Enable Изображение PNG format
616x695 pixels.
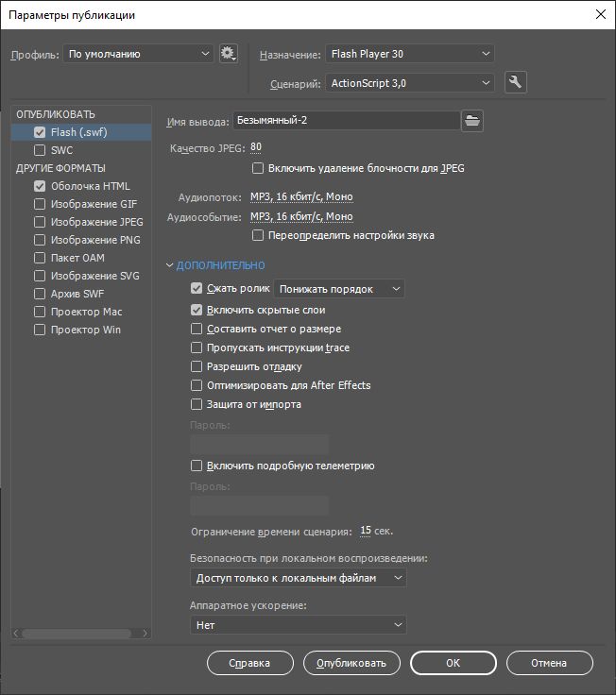coord(40,240)
